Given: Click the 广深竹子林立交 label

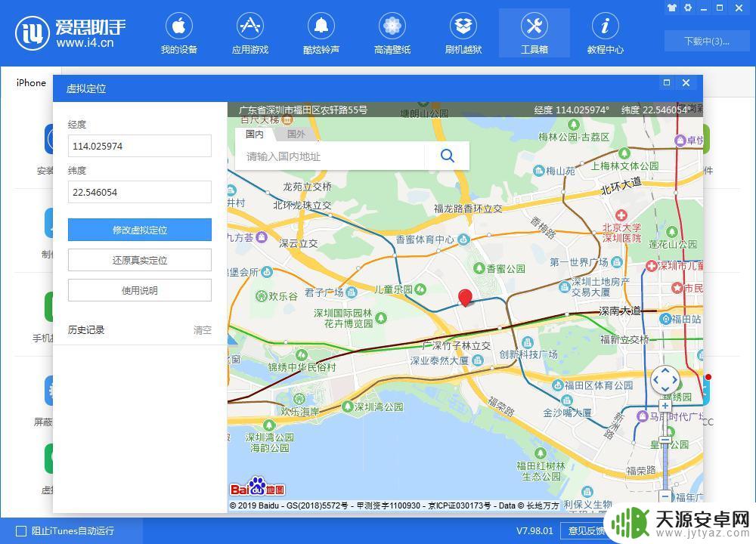Looking at the screenshot, I should point(457,345).
